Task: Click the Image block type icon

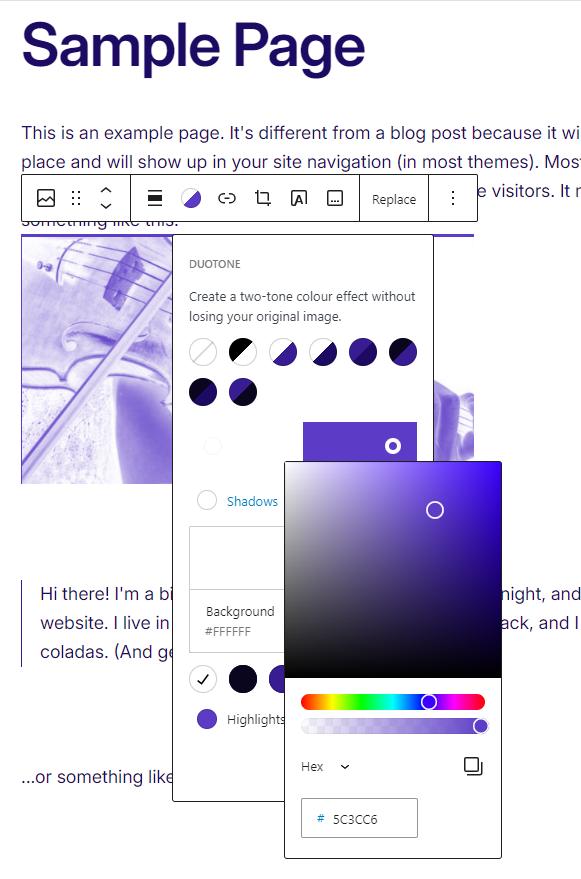Action: pos(46,198)
